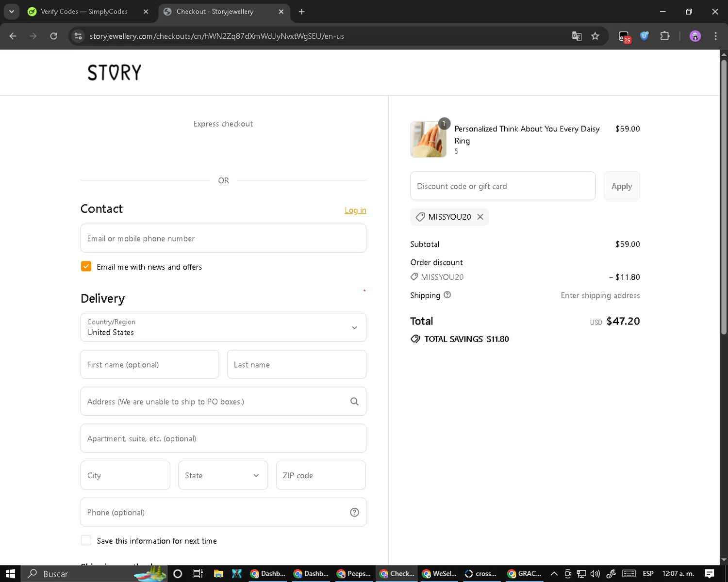Click the touch keyboard tray icon
The height and width of the screenshot is (582, 728).
point(629,574)
